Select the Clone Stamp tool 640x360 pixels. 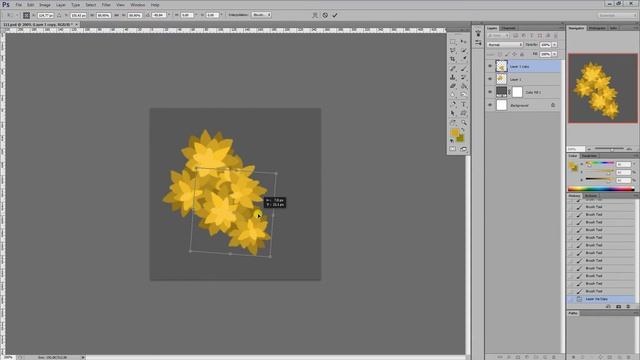(453, 78)
